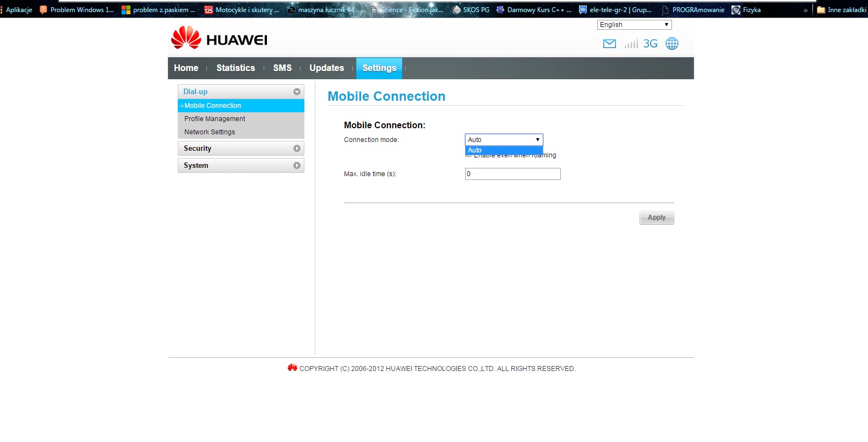Viewport: 868px width, 442px height.
Task: Click the signal strength bars icon
Action: [x=631, y=44]
